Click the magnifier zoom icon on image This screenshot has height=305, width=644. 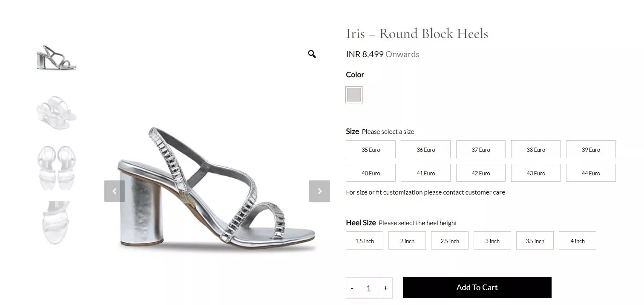(x=312, y=54)
